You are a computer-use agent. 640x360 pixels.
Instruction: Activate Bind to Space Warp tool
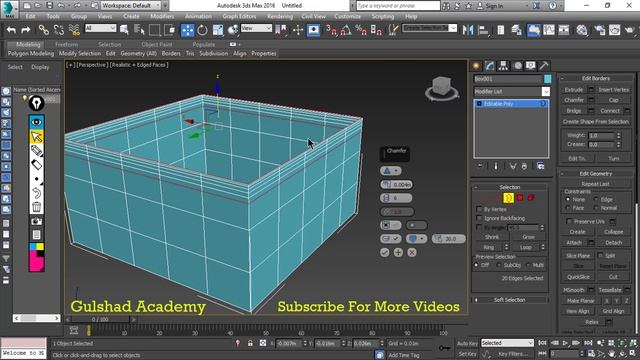point(74,29)
